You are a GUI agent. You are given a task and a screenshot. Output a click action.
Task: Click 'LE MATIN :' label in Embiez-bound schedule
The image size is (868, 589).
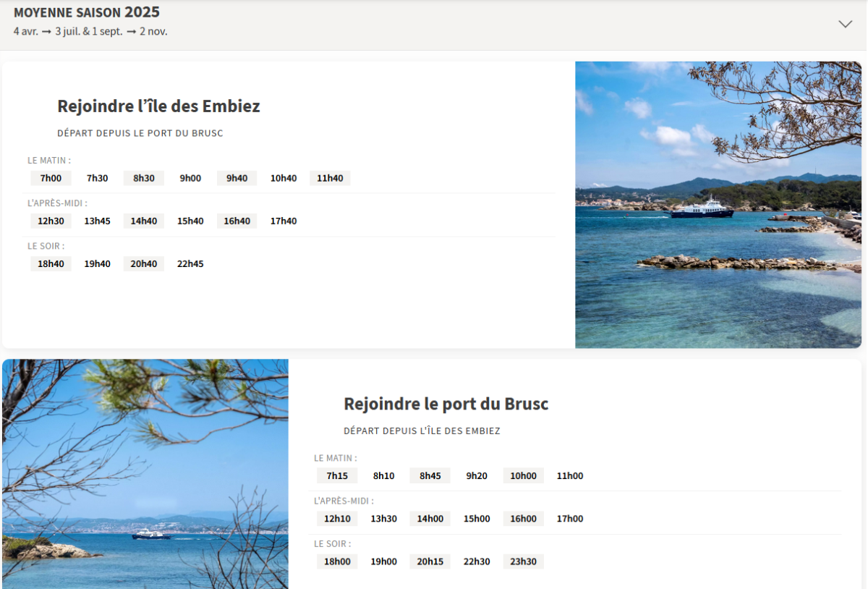point(49,160)
